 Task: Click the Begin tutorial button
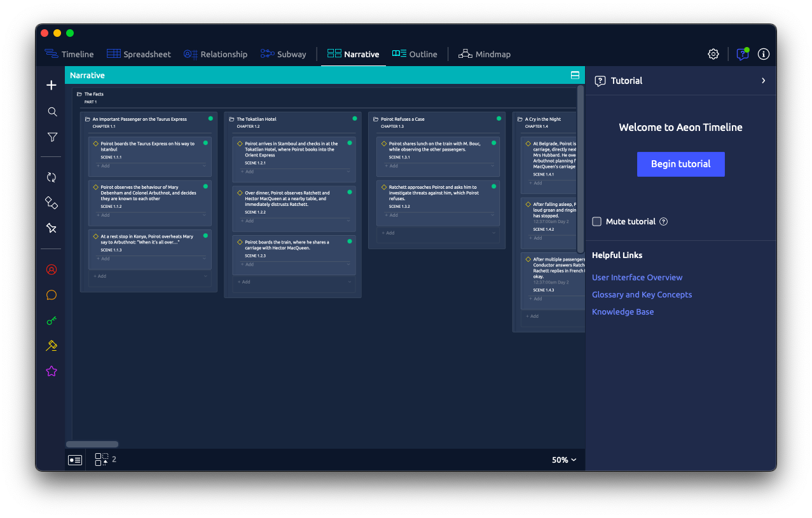point(680,164)
